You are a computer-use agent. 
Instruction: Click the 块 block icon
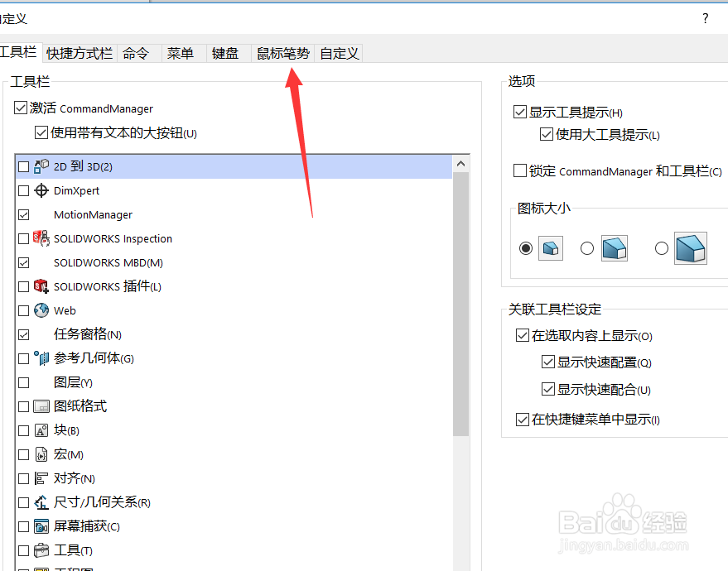41,430
